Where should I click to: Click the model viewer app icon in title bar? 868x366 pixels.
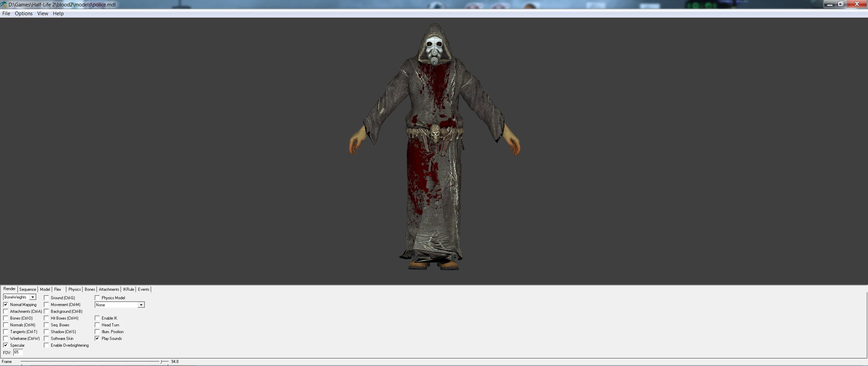tap(4, 4)
